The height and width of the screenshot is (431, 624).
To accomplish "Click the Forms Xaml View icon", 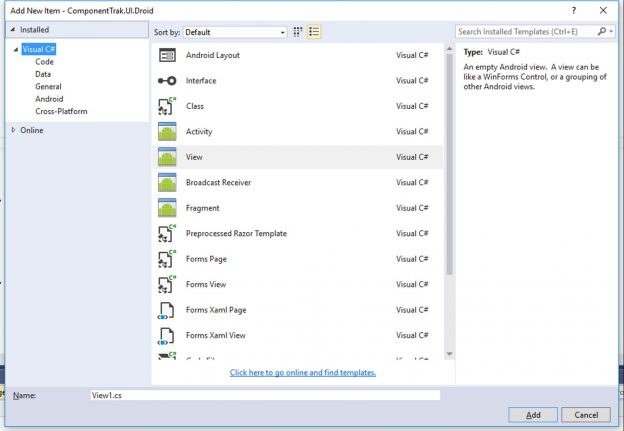I will (x=166, y=336).
